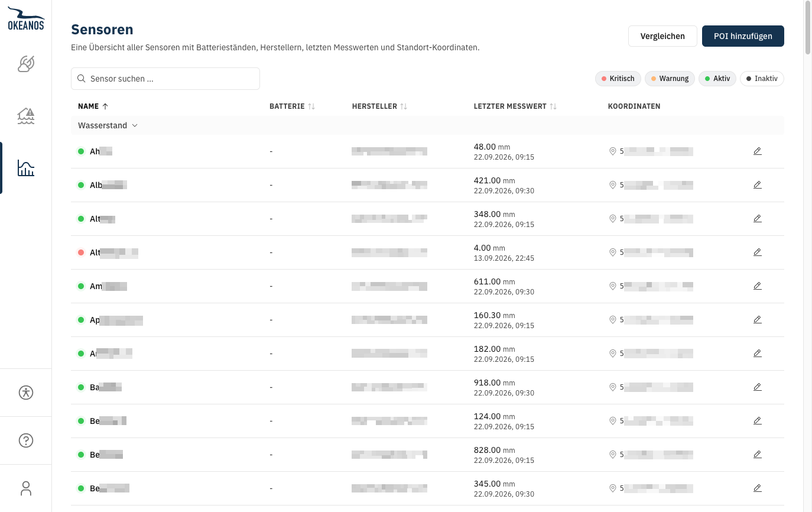Edit the sensor with 345.00 mm reading

point(758,488)
